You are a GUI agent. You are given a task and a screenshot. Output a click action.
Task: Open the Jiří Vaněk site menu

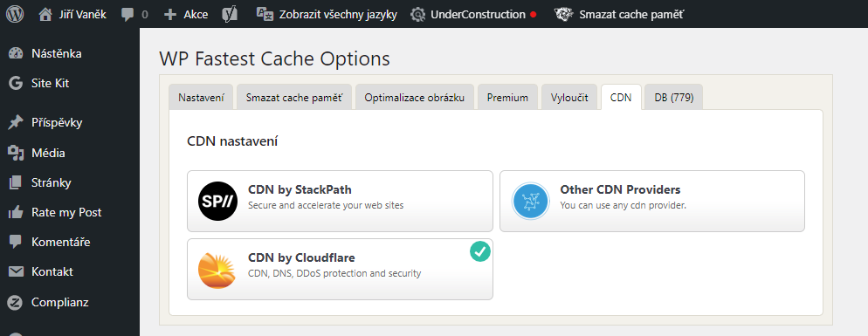tap(72, 14)
